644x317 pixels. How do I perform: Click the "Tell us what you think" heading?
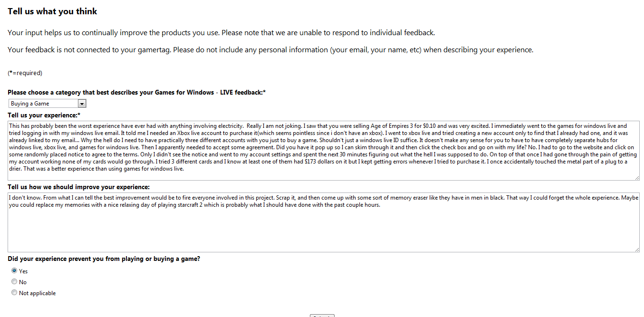point(52,11)
